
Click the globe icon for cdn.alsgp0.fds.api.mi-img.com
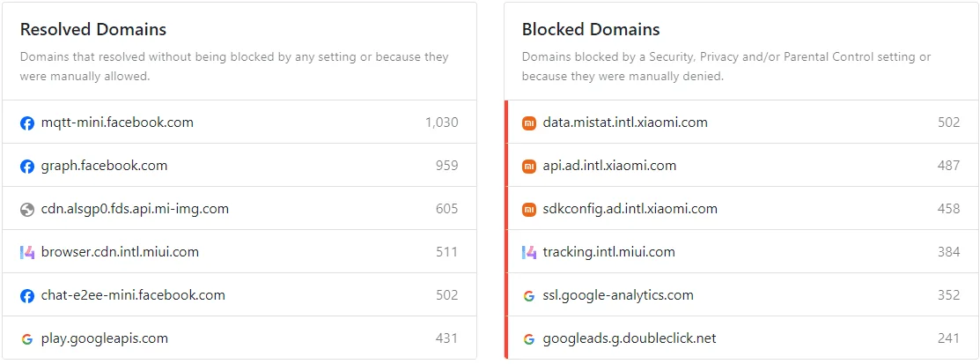pyautogui.click(x=27, y=209)
